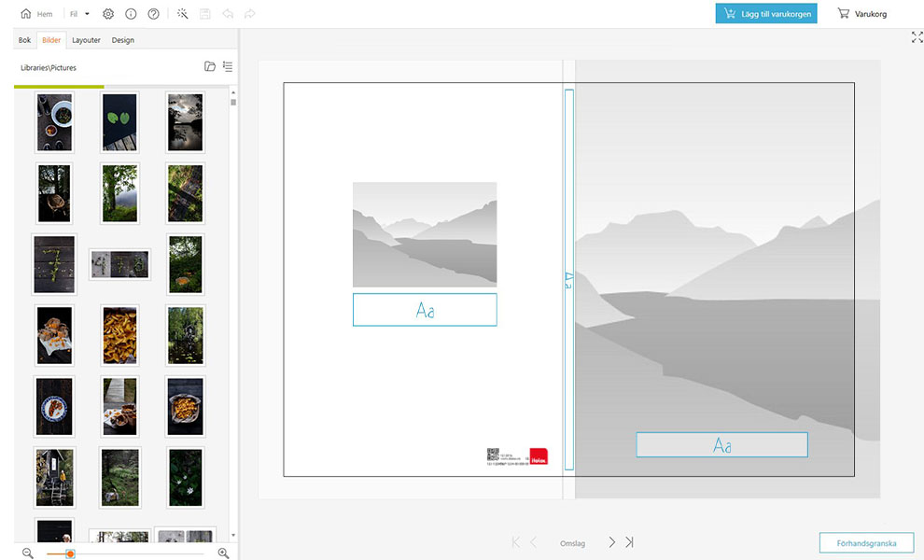Toggle the image list view icon

coord(228,67)
